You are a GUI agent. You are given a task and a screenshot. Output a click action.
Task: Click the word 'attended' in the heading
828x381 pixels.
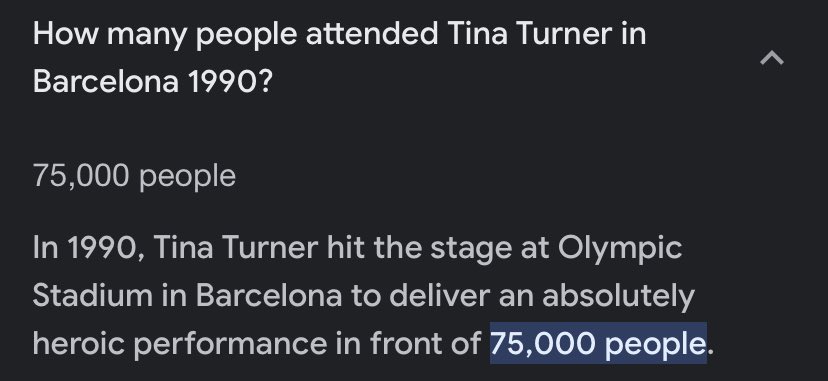[372, 34]
